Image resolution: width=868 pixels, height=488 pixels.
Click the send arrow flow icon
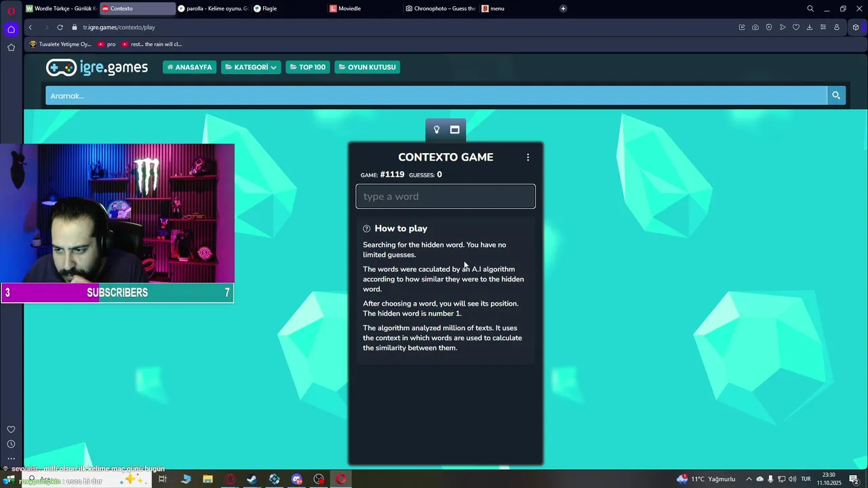pos(783,27)
